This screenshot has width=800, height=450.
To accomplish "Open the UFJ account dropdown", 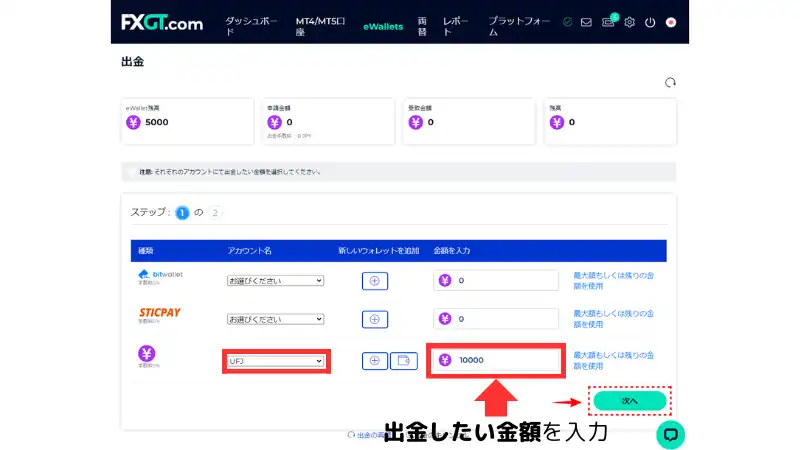I will pyautogui.click(x=275, y=360).
